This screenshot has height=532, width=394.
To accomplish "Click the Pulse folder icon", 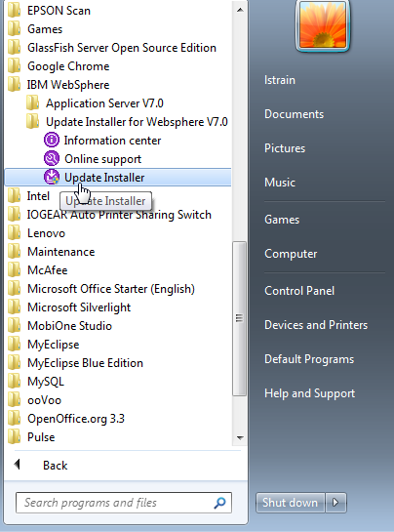I will pos(15,437).
